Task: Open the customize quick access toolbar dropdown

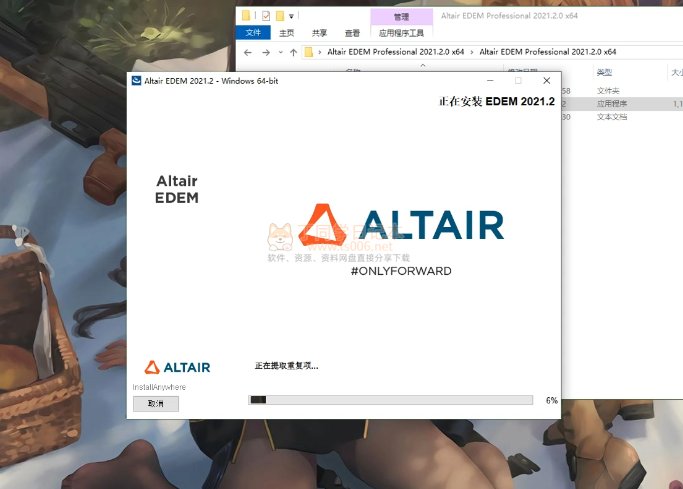Action: click(x=291, y=17)
